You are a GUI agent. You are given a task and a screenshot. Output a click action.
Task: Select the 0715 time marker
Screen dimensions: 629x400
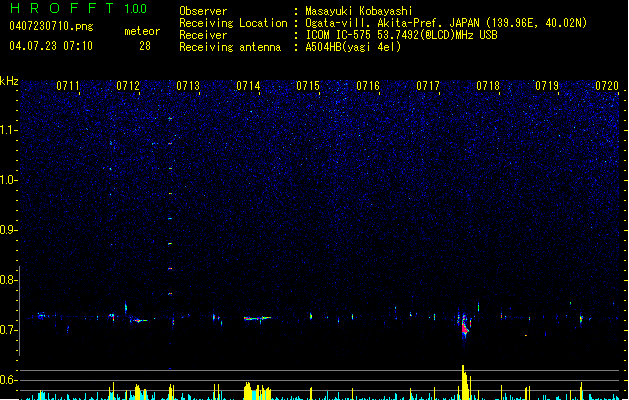coord(308,86)
